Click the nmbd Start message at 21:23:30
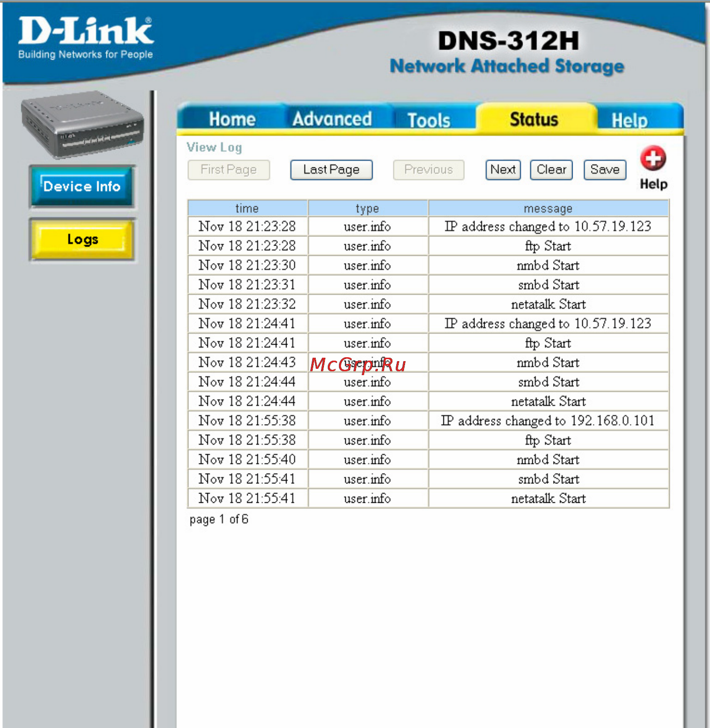 (548, 265)
